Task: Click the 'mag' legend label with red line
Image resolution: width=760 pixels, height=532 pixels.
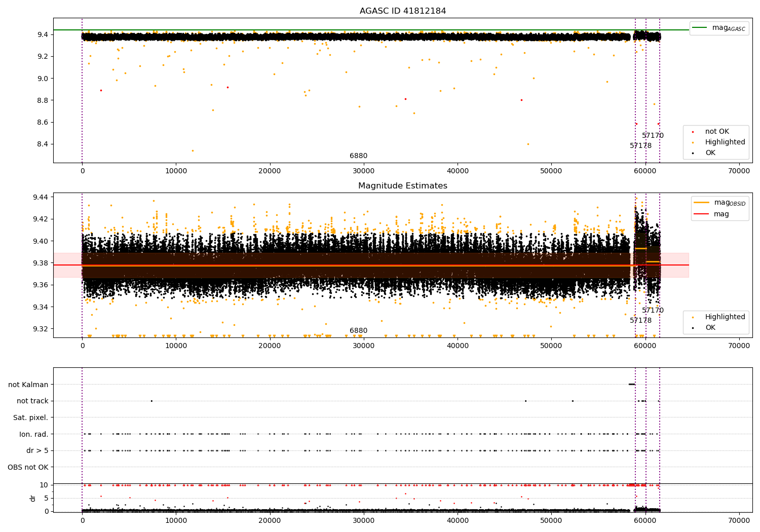Action: pyautogui.click(x=721, y=214)
